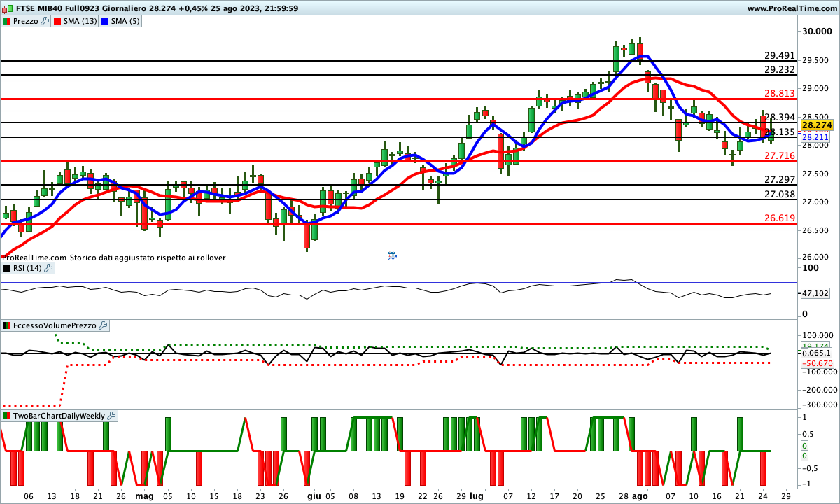Click the blue SMA (5) color swatch

[x=105, y=21]
